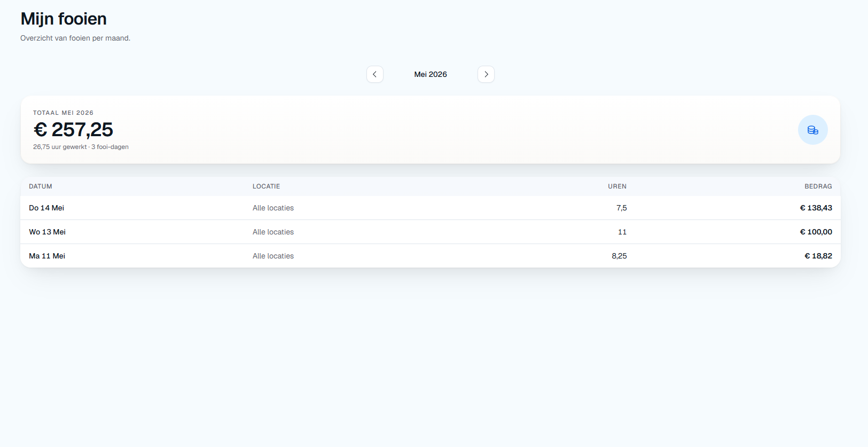Screen dimensions: 868x447
Task: Click '26,75 uur gewerkt · 3 fooi-dagen' text
Action: click(81, 147)
